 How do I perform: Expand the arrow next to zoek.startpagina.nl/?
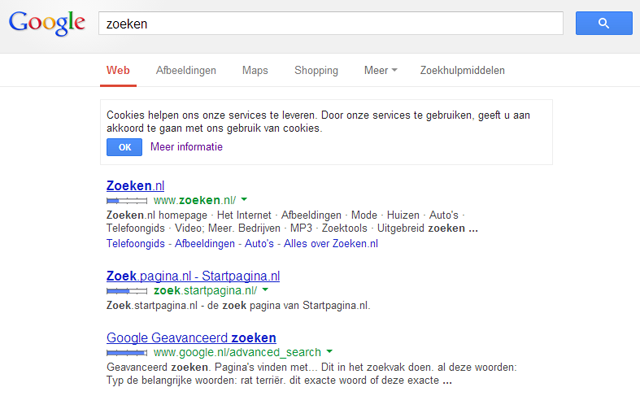point(265,290)
